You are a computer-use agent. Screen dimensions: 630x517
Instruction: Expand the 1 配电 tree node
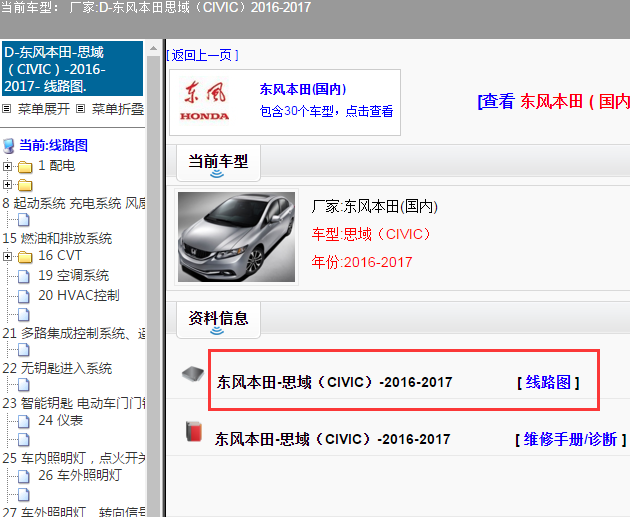[x=7, y=166]
